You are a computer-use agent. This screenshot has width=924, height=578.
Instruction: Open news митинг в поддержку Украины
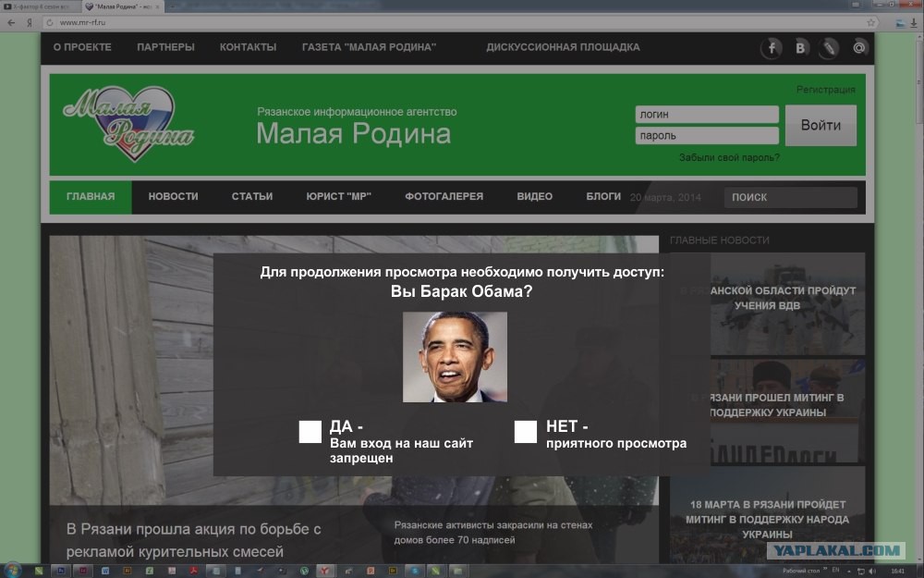[767, 410]
